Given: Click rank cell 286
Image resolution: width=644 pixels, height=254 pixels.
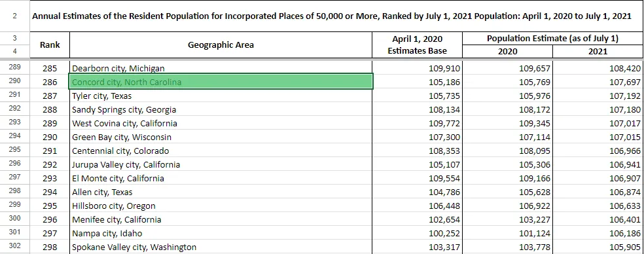Looking at the screenshot, I should [50, 82].
